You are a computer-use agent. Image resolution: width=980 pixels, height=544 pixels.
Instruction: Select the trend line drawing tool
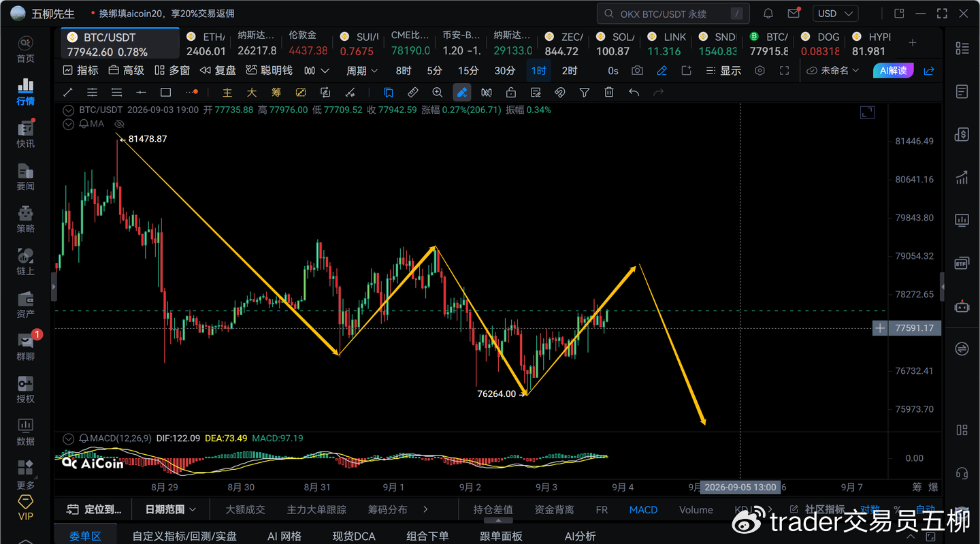tap(67, 93)
